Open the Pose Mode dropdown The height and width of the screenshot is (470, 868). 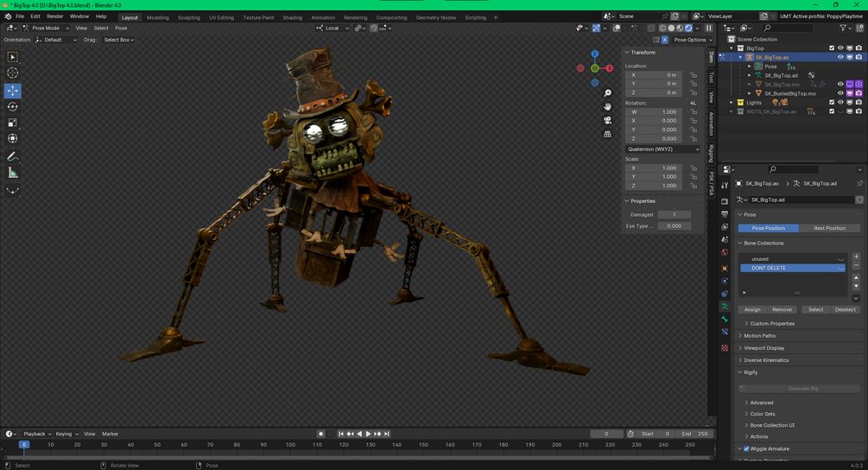(x=47, y=28)
